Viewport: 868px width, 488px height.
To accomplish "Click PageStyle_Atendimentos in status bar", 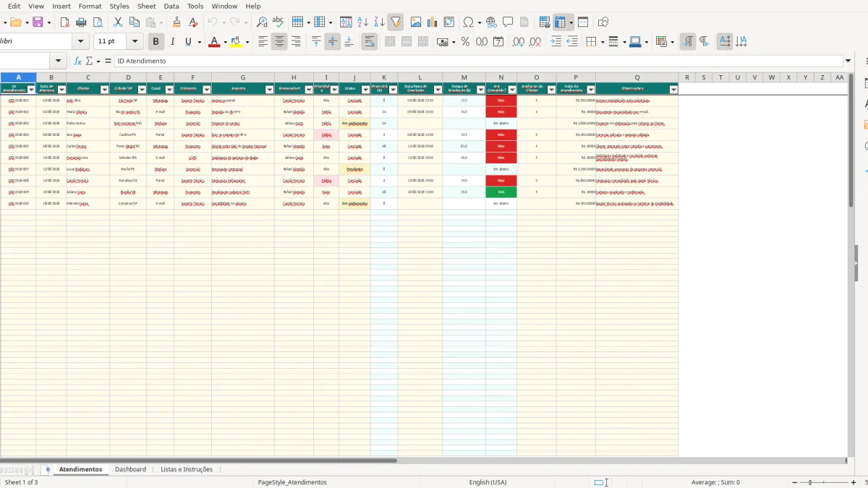I will point(292,482).
